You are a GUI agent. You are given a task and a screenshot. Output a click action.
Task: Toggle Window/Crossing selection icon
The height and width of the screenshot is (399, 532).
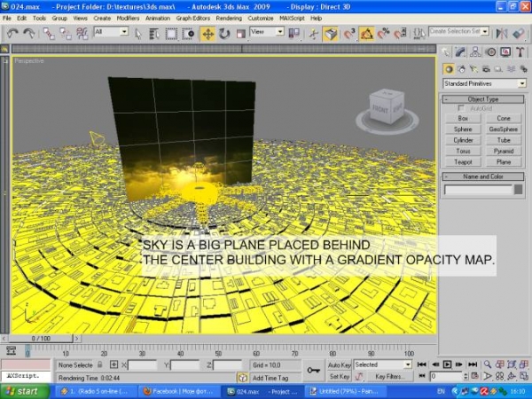point(188,34)
